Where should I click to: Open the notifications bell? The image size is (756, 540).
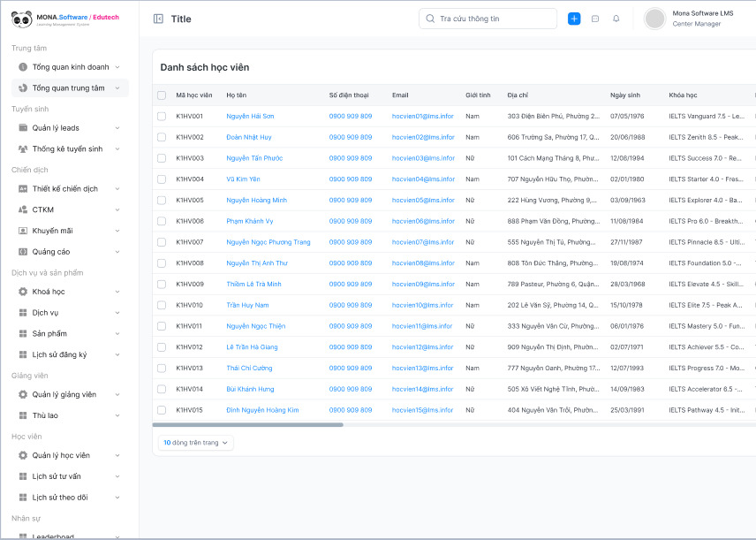point(616,19)
